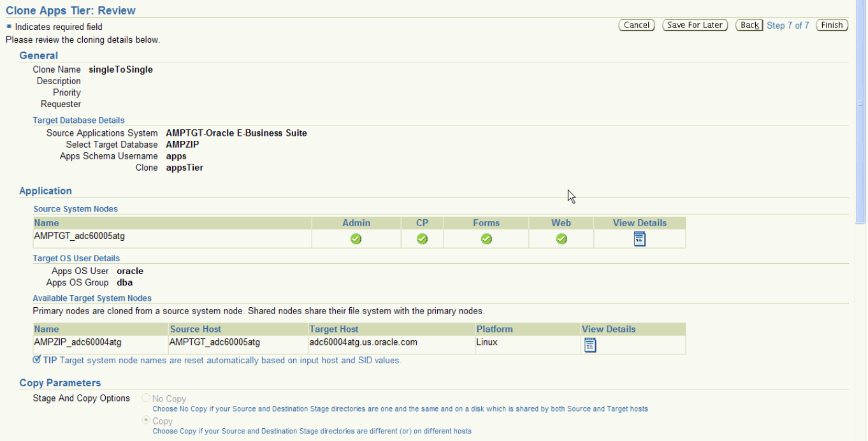Click the Clone Apps Tier: Review heading
868x441 pixels.
tap(71, 10)
